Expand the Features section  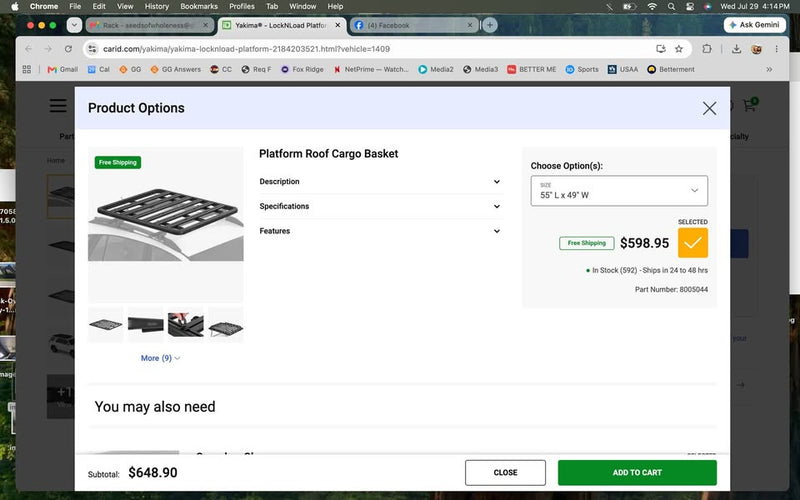click(381, 231)
